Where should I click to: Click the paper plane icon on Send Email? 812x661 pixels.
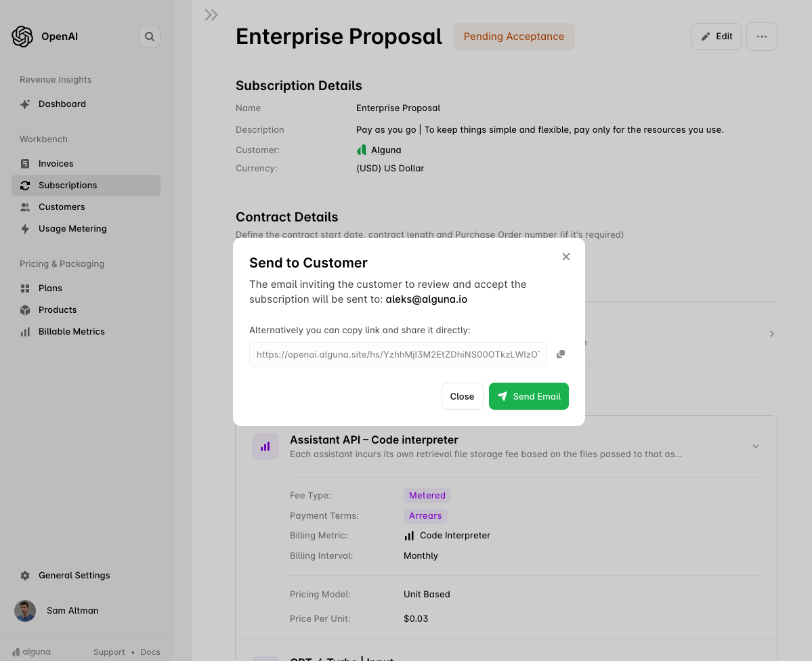point(503,396)
